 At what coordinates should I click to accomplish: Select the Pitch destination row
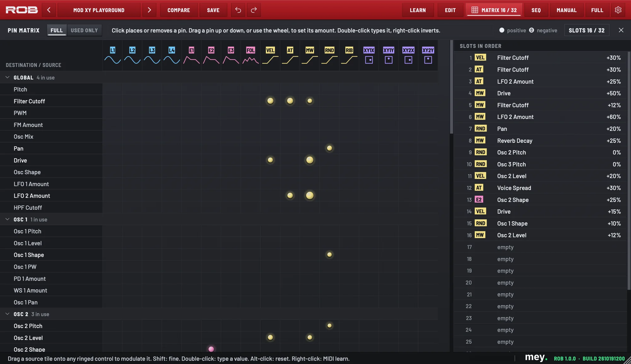click(51, 89)
